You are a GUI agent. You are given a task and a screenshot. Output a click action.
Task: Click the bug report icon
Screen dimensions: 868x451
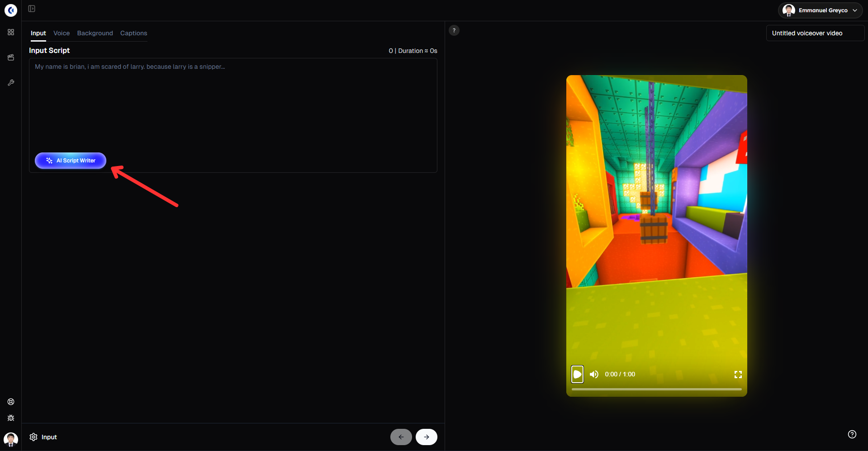11,418
